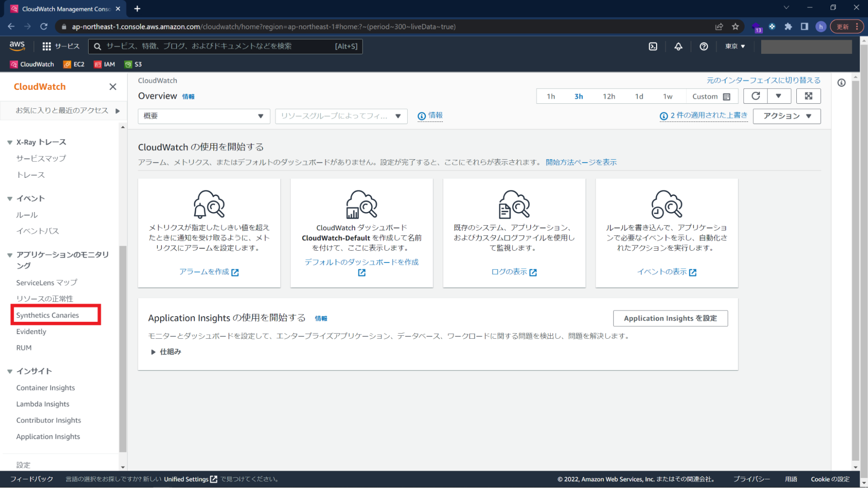The width and height of the screenshot is (868, 488).
Task: Click アラームを作成 link
Action: coord(209,272)
